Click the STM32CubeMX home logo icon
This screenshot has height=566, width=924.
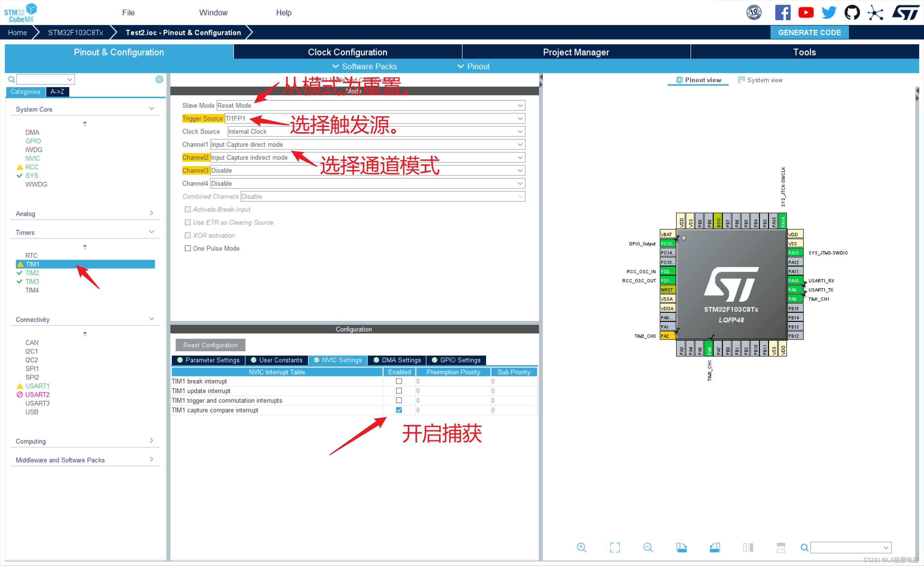(x=24, y=11)
